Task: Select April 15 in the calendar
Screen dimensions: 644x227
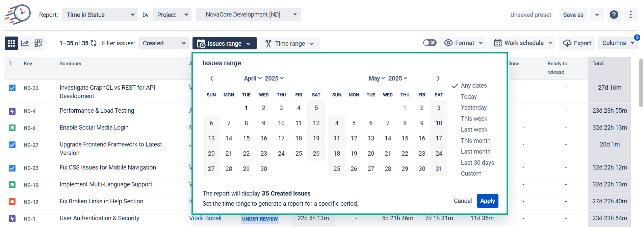Action: [x=246, y=138]
